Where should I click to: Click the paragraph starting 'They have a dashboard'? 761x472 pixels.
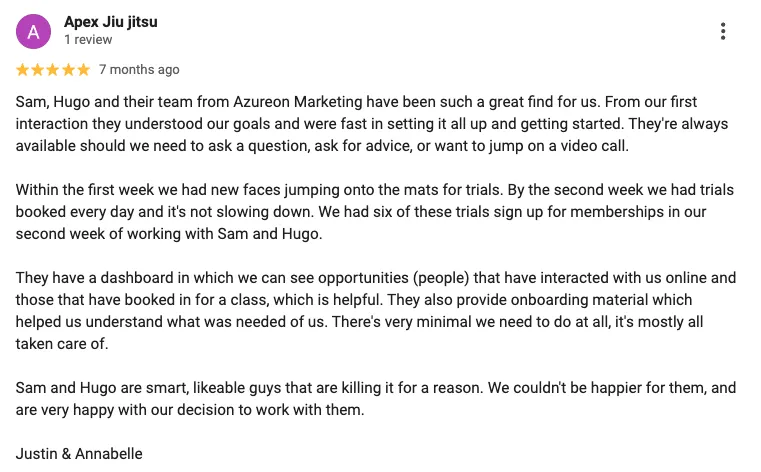coord(376,311)
